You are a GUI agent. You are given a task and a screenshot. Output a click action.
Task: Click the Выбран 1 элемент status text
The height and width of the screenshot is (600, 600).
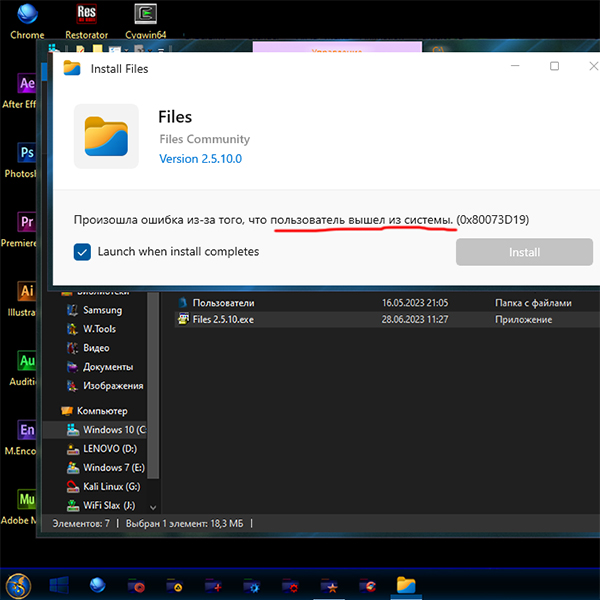point(184,523)
